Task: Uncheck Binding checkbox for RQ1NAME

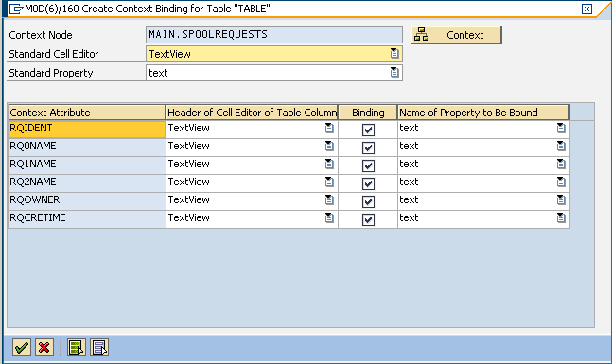Action: click(x=368, y=165)
